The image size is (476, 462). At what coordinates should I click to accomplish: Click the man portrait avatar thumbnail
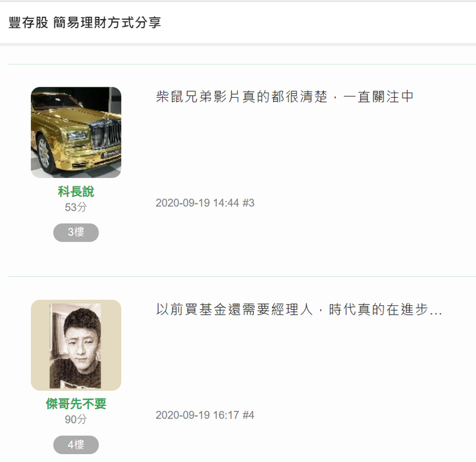coord(76,345)
